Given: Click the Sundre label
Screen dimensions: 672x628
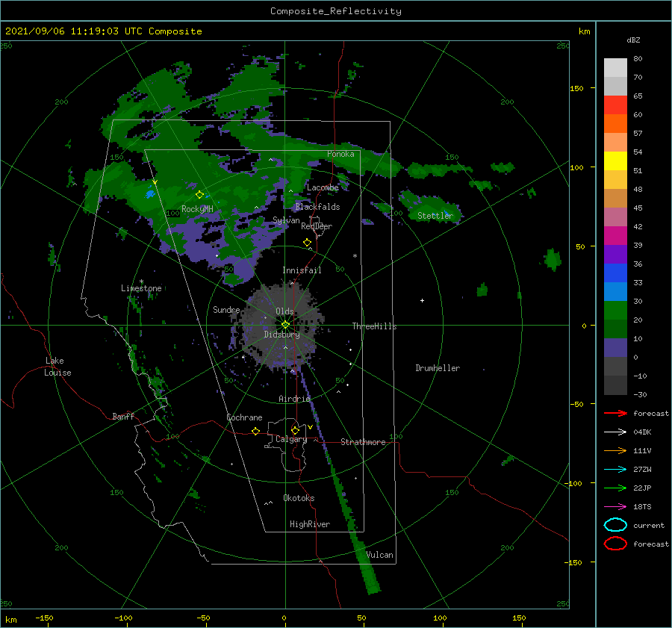Looking at the screenshot, I should point(226,310).
